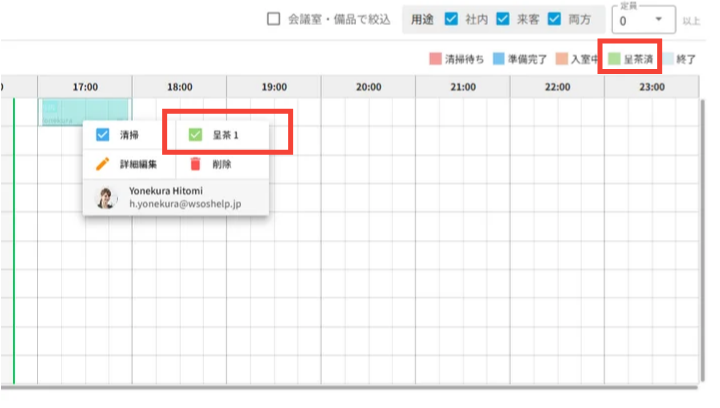Click Yonekura Hitomi's avatar picture
This screenshot has height=408, width=720.
106,197
